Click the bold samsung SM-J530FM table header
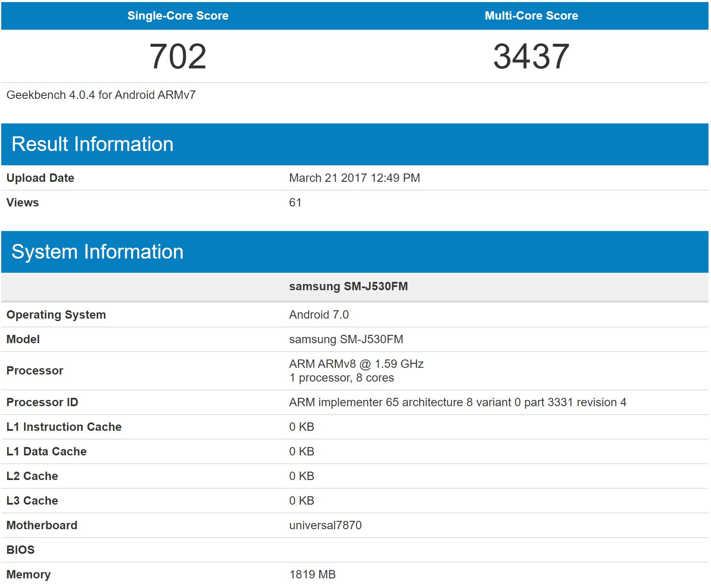The width and height of the screenshot is (711, 588). pyautogui.click(x=348, y=286)
